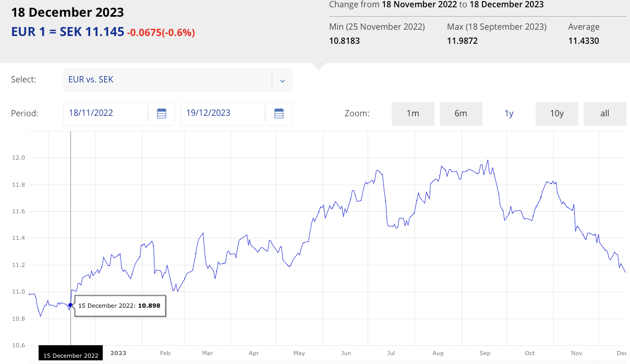Image resolution: width=630 pixels, height=364 pixels.
Task: Click the 12.0 label on the y-axis
Action: pyautogui.click(x=18, y=157)
